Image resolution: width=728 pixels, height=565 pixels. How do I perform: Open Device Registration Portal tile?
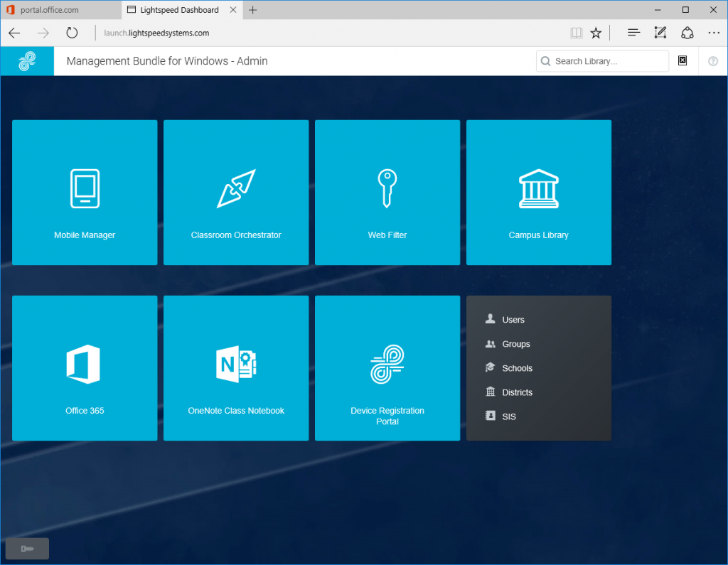click(387, 368)
